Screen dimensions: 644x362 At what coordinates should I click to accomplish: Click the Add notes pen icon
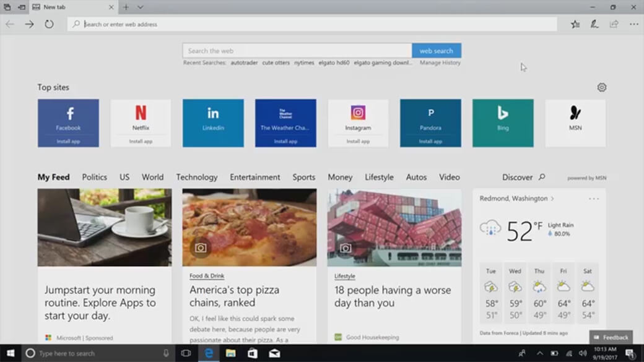tap(594, 24)
